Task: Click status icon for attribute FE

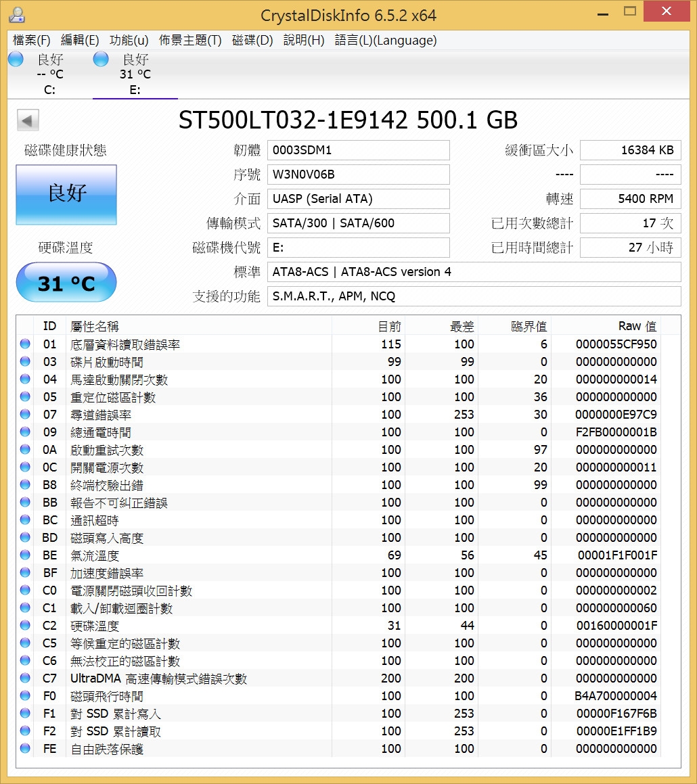Action: (25, 749)
